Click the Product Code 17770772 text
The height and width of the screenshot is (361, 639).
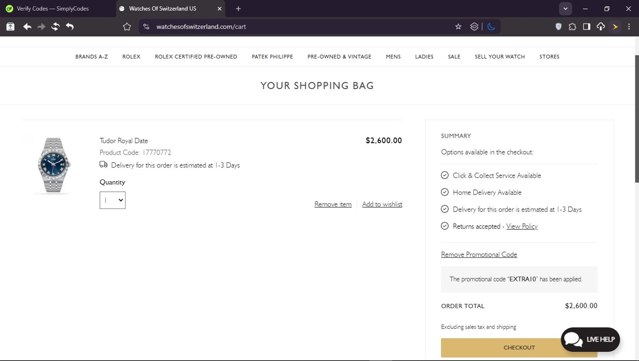[x=135, y=152]
